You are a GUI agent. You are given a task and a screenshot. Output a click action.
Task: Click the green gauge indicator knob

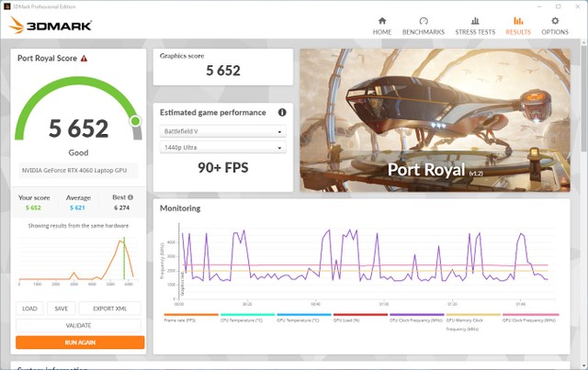pyautogui.click(x=135, y=121)
